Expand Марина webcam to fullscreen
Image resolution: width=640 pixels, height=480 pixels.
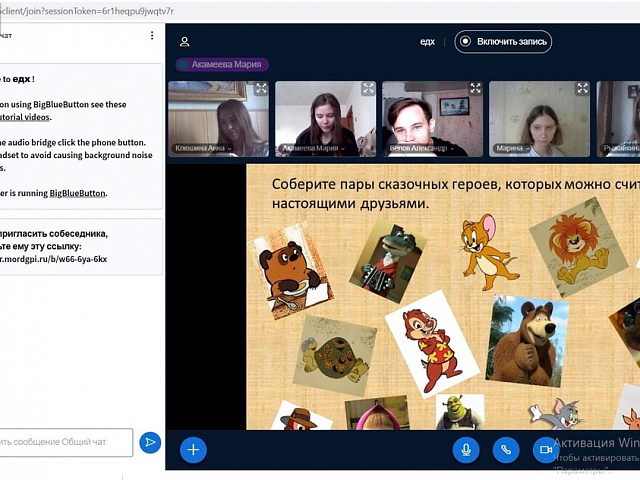pos(582,88)
